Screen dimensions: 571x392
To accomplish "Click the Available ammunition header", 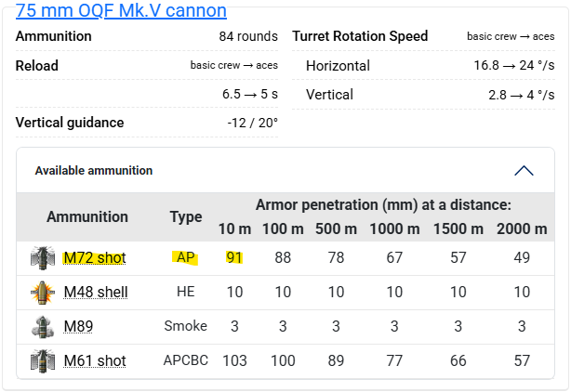I will [x=94, y=171].
